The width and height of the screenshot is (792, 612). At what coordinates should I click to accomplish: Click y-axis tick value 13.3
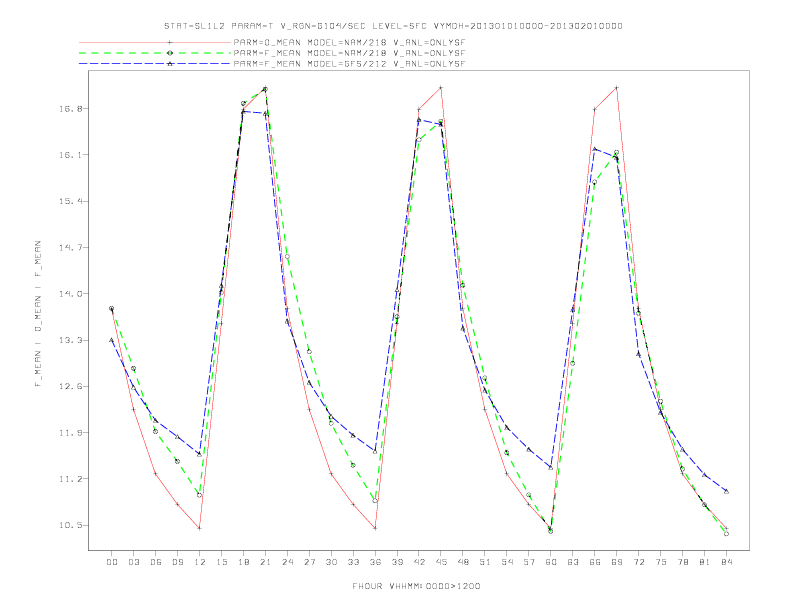point(70,340)
